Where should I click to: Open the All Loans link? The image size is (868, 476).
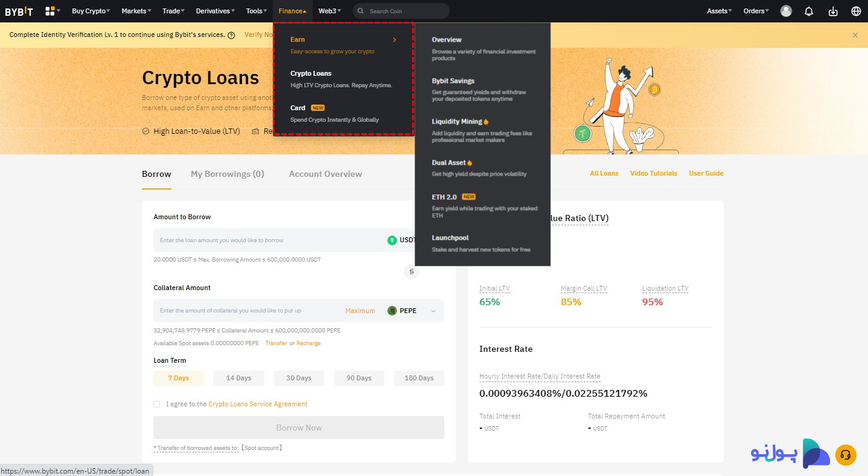pyautogui.click(x=604, y=173)
